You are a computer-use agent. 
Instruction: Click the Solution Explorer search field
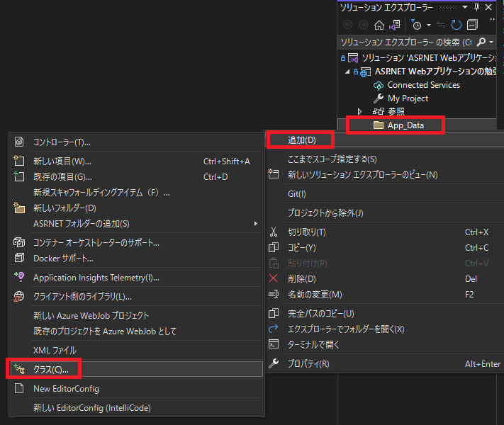tap(406, 42)
